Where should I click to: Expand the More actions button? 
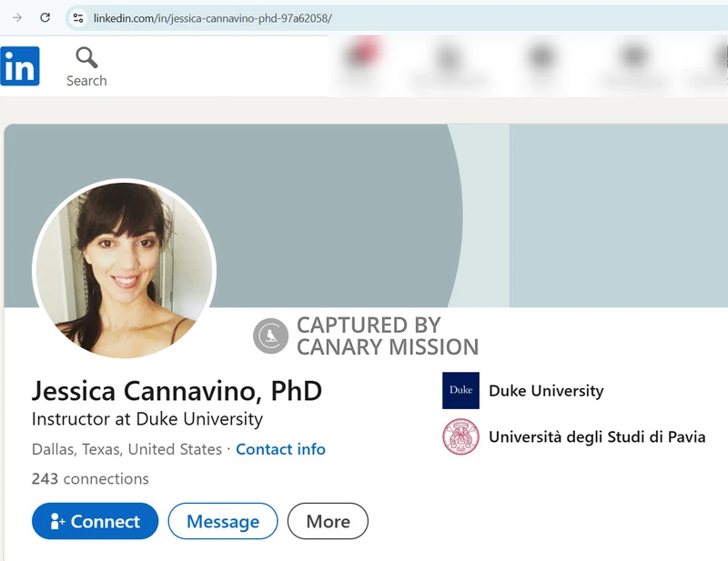click(328, 521)
